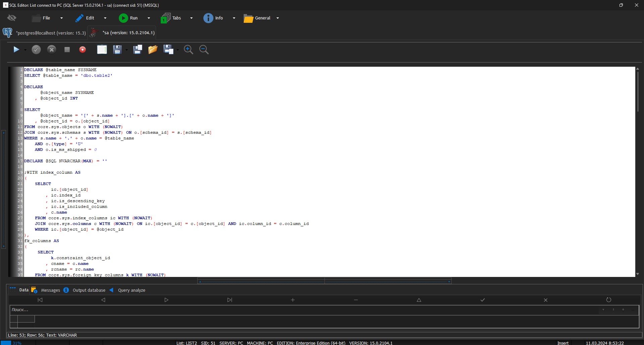Click the yellow open folder icon
Screen dimensions: 644x345
pos(153,50)
